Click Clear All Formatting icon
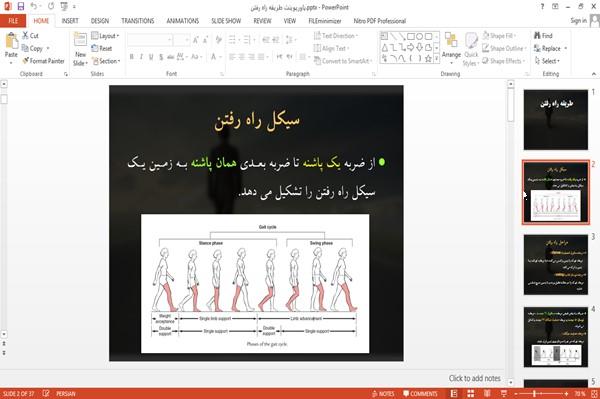Viewport: 600px width, 399px height. [218, 40]
